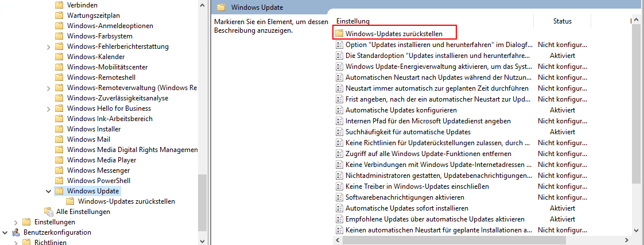Select Keinen automatischen Neustart für geplante Installationen setting
The width and height of the screenshot is (644, 245).
coord(439,230)
